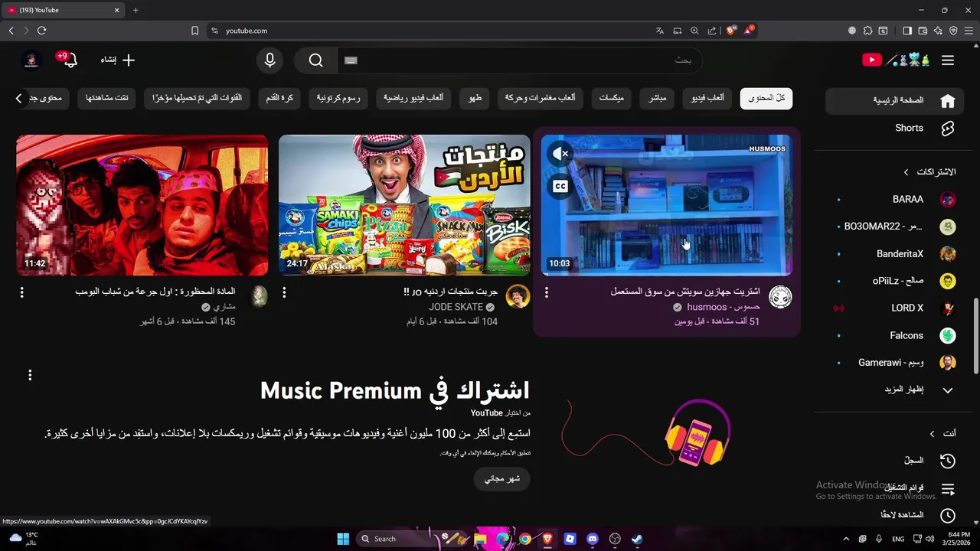Open Steam from the taskbar
This screenshot has height=551, width=980.
636,539
